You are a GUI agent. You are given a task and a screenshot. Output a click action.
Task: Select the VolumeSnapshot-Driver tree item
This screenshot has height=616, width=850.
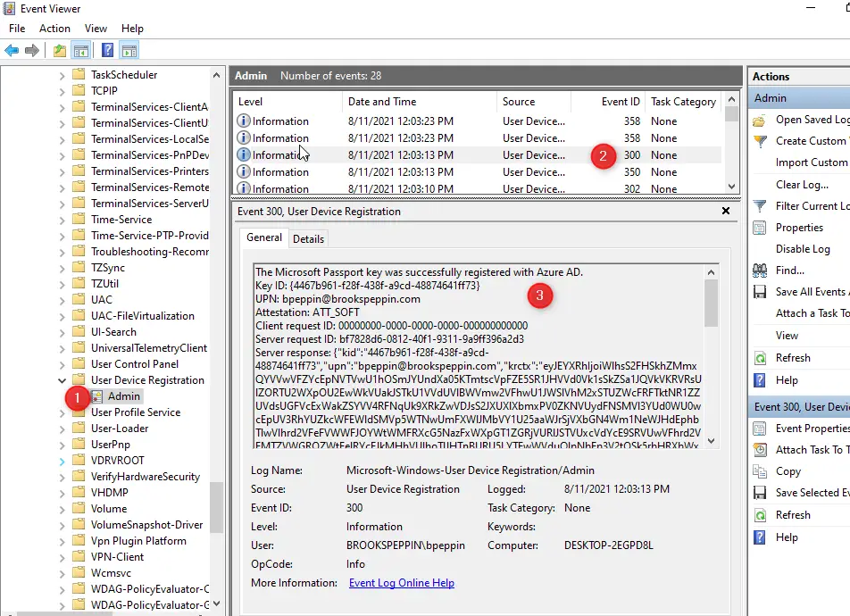(x=147, y=525)
